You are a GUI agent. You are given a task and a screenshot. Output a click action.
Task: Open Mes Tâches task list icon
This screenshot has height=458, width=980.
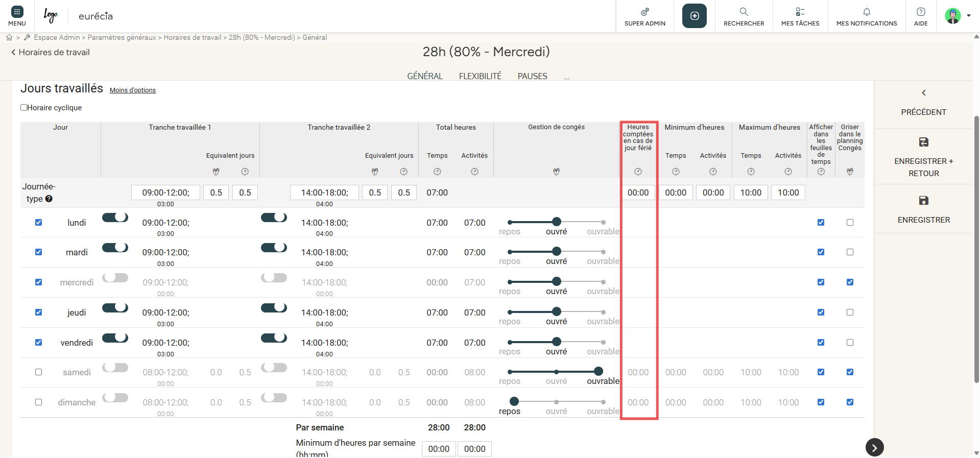[800, 12]
